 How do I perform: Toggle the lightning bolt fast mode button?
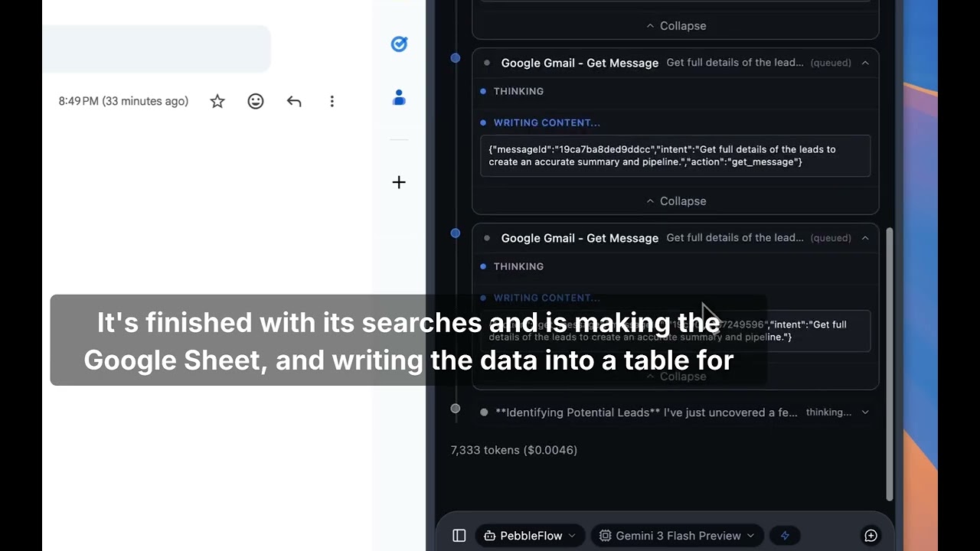pos(785,536)
